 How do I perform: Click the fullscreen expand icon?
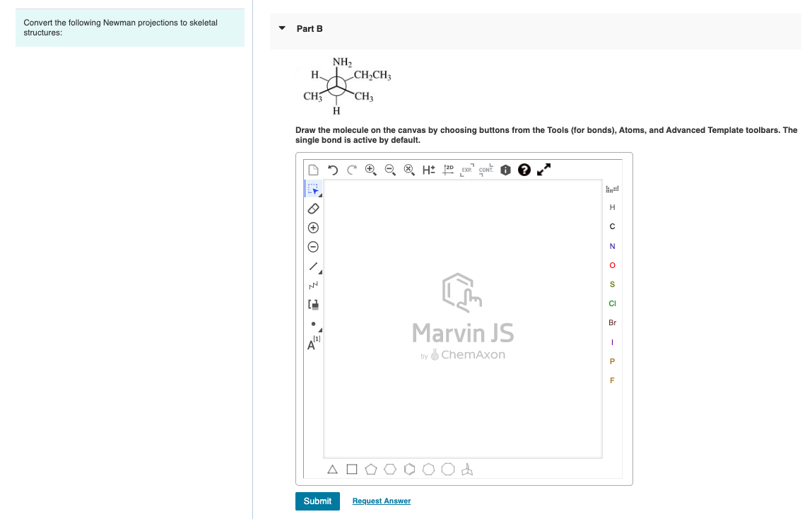[x=543, y=170]
